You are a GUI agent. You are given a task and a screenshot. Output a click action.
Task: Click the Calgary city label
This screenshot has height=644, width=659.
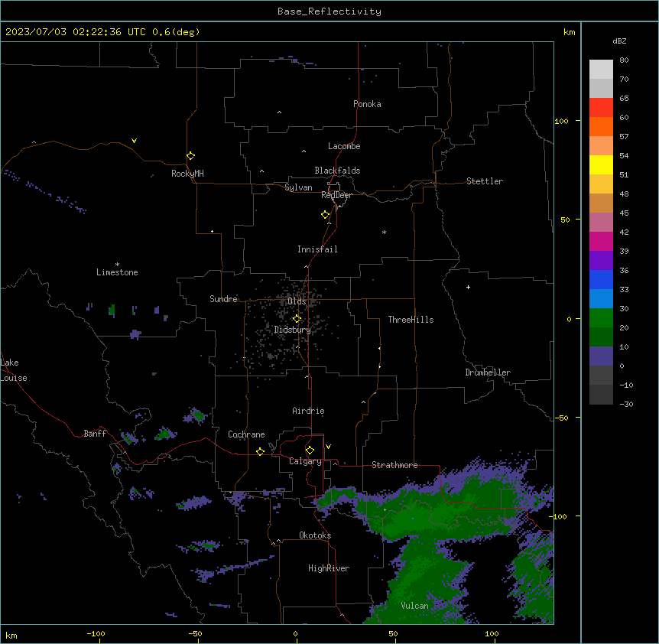pos(305,461)
